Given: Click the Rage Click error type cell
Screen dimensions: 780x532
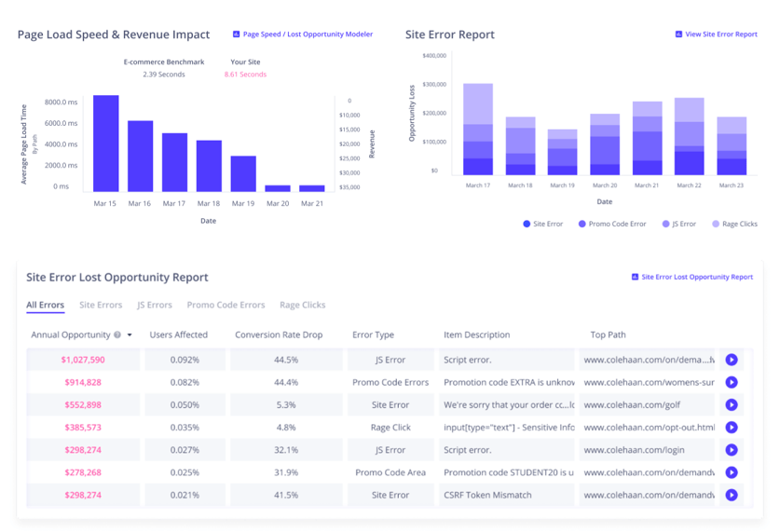Looking at the screenshot, I should tap(390, 427).
